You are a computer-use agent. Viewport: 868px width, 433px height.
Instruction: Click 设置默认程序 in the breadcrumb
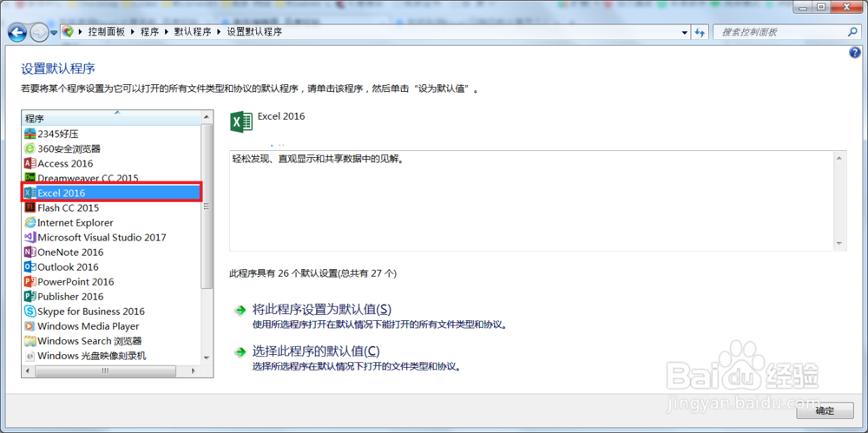pos(254,32)
